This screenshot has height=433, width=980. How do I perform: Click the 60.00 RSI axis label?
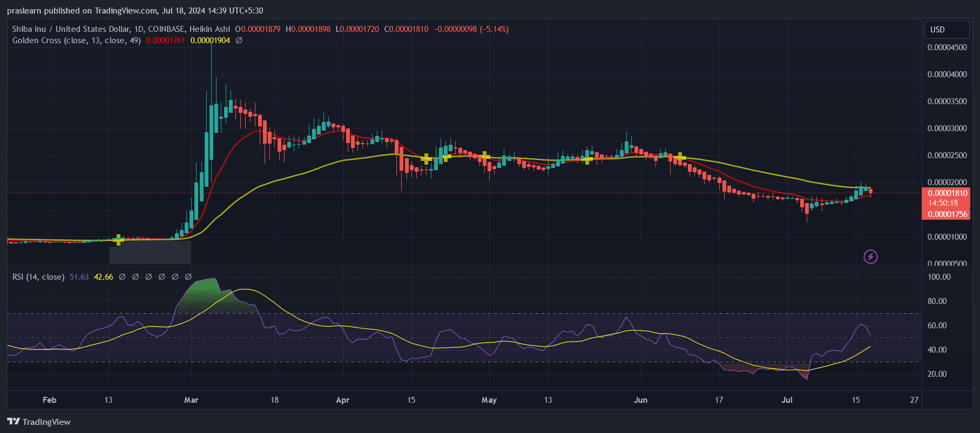point(937,326)
